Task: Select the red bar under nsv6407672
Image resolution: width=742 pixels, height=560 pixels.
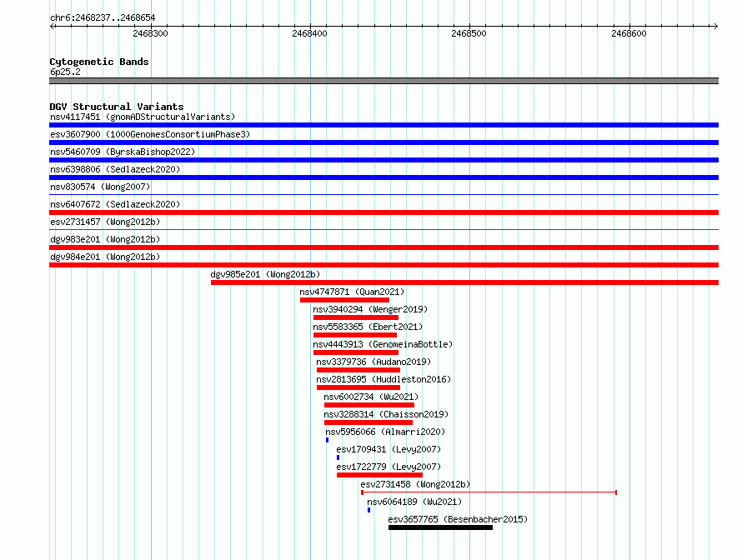Action: tap(384, 212)
